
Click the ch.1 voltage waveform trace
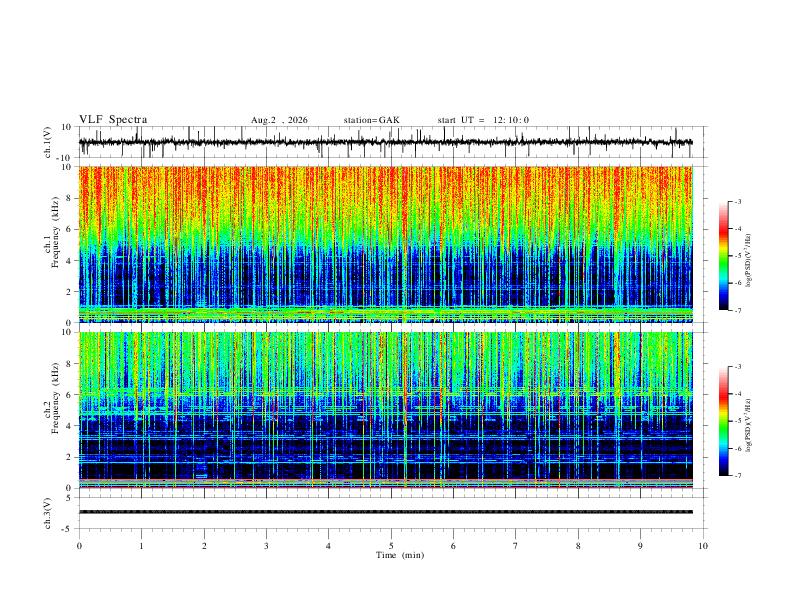(386, 142)
